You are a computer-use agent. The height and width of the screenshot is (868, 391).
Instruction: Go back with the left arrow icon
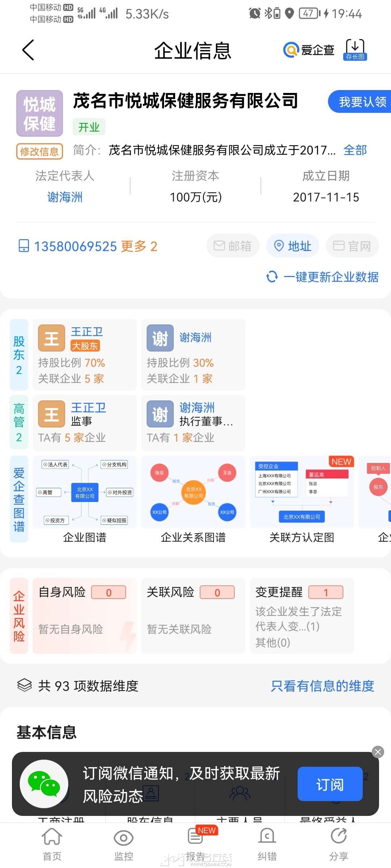[x=28, y=50]
